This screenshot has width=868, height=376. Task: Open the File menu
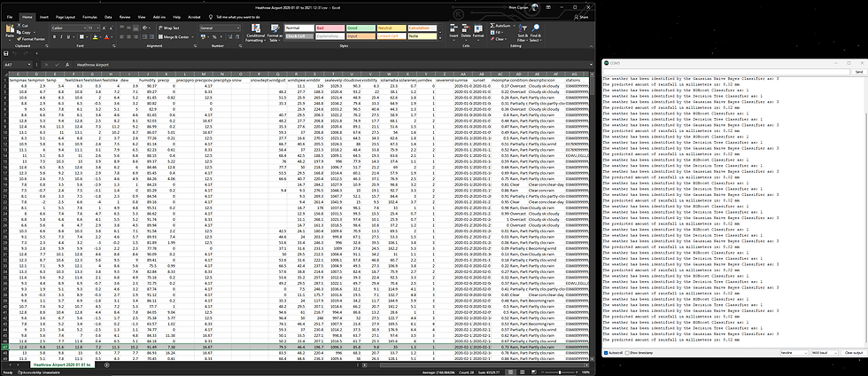(10, 17)
